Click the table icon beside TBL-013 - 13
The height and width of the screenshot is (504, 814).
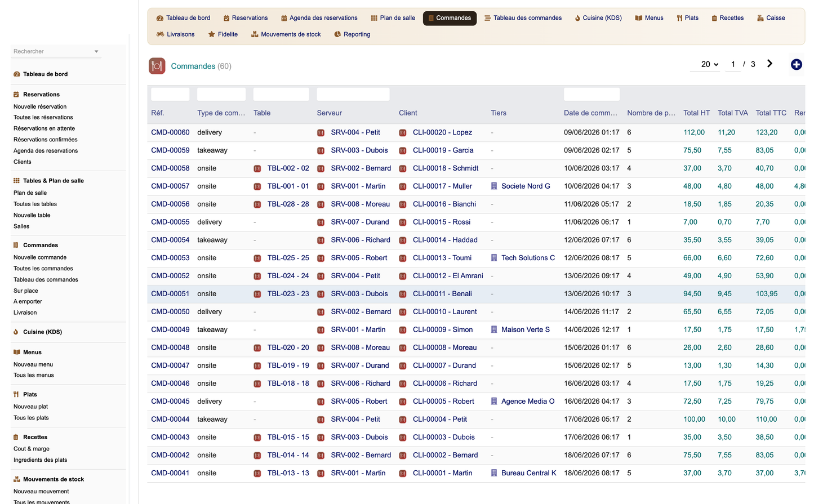pyautogui.click(x=257, y=474)
